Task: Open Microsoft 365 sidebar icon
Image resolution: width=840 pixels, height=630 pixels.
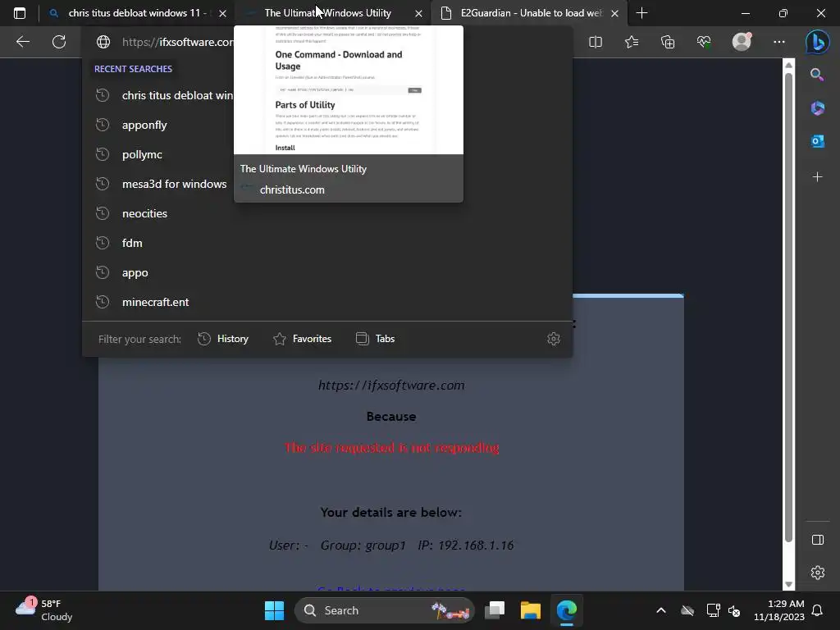Action: pos(818,108)
